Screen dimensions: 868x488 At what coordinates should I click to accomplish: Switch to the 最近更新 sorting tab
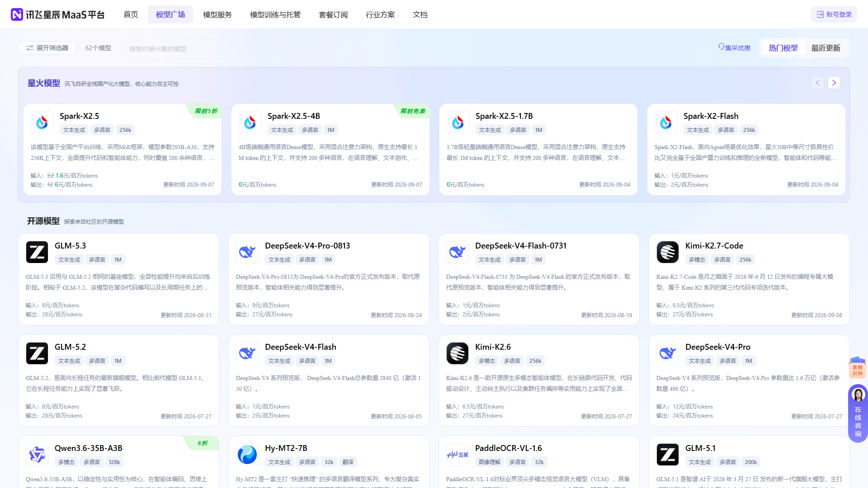click(826, 48)
